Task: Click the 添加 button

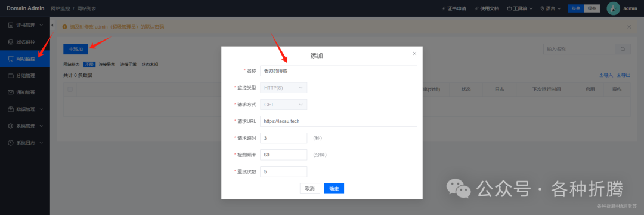Action: [x=76, y=49]
